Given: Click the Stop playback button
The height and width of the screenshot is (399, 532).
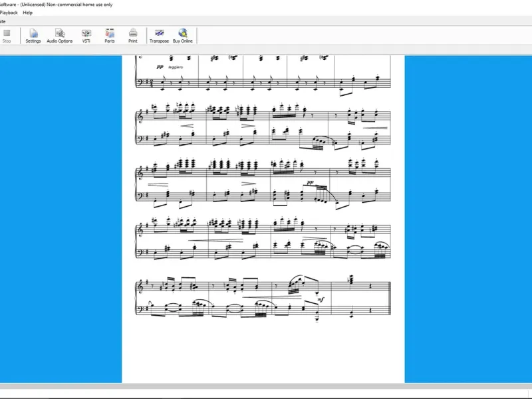Looking at the screenshot, I should (x=7, y=36).
